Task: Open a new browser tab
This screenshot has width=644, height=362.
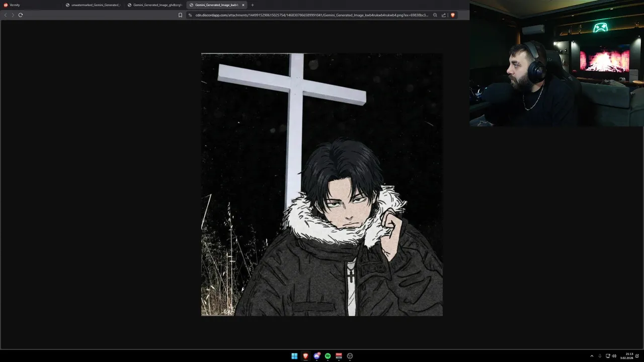Action: (253, 5)
